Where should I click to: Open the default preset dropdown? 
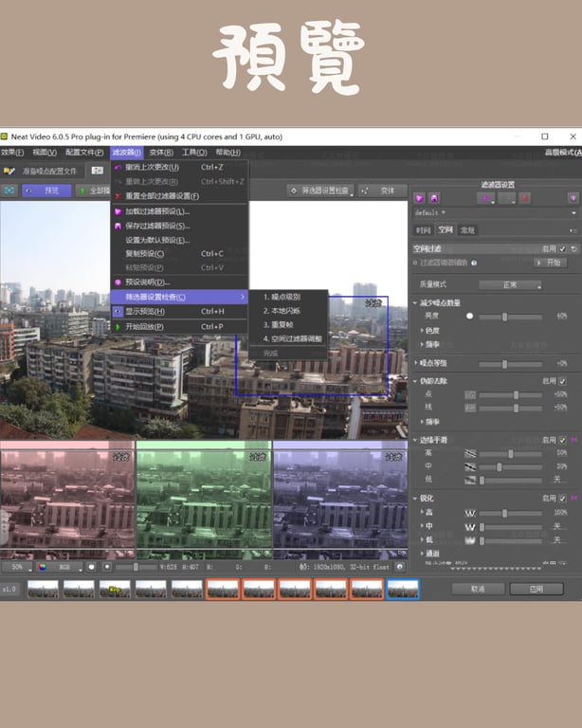496,212
